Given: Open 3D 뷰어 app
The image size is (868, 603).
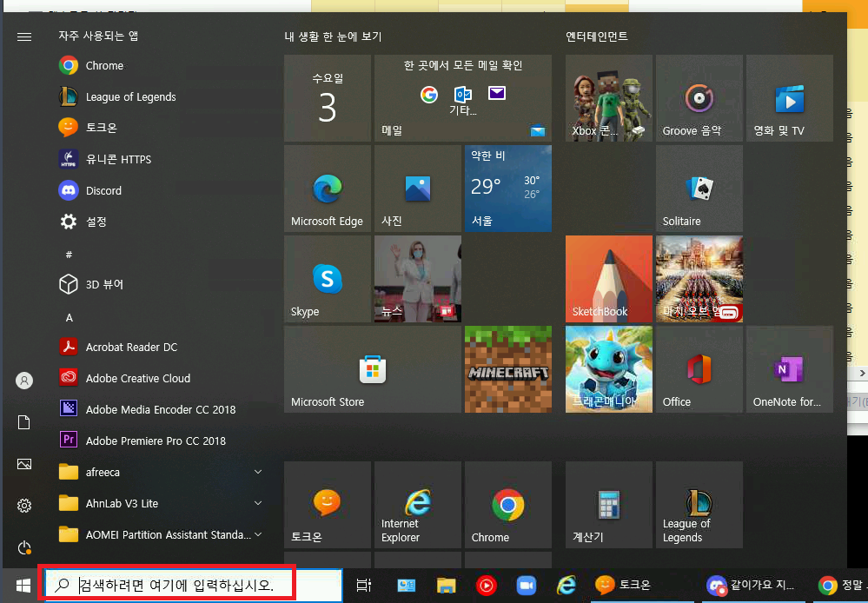Looking at the screenshot, I should click(x=161, y=285).
